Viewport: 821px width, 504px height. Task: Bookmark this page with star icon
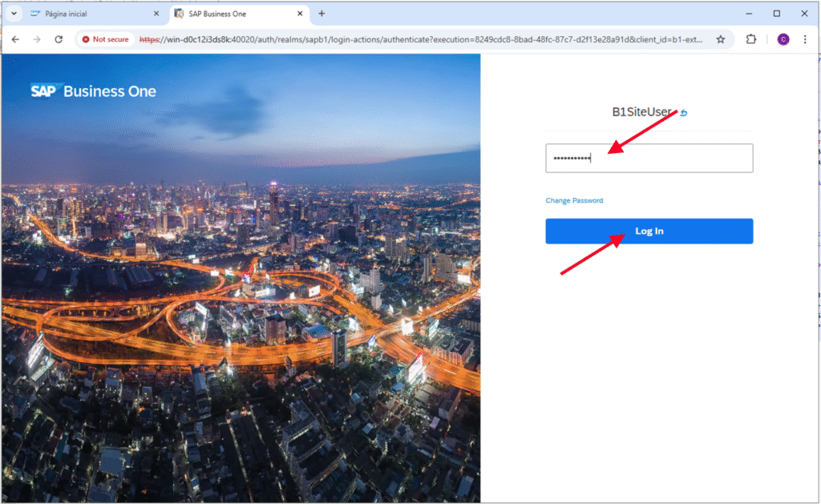(720, 39)
